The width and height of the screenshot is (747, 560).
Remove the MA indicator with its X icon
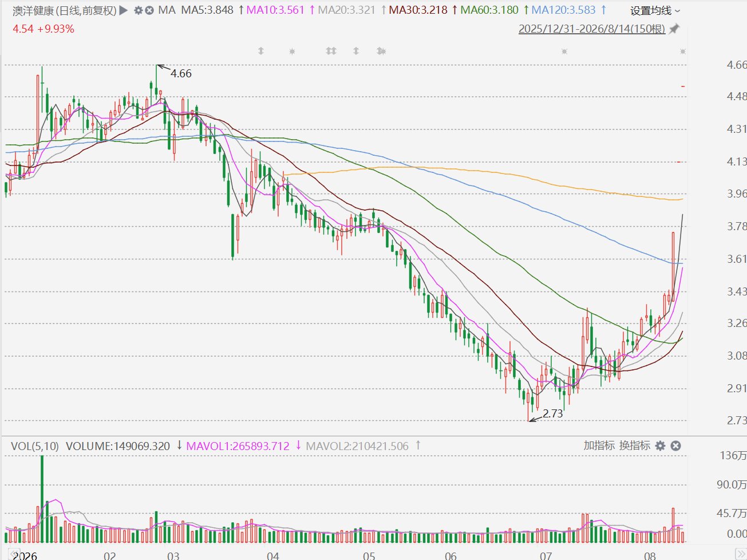tap(149, 10)
